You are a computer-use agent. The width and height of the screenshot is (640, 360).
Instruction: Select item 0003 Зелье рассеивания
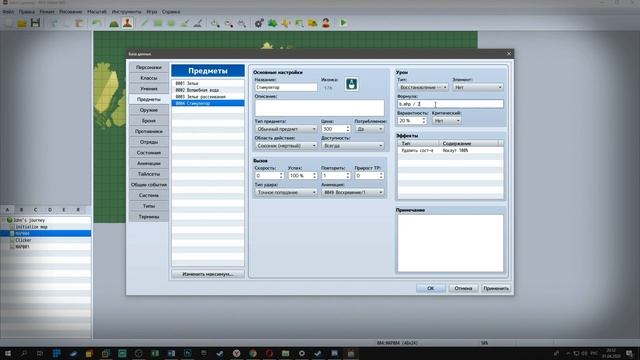click(x=208, y=97)
